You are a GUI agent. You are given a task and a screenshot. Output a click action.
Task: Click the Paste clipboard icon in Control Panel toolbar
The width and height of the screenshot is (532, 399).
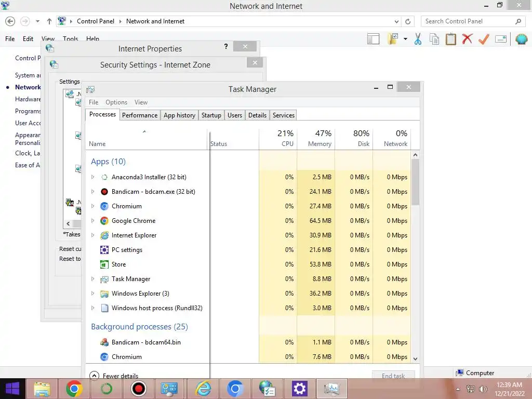(450, 39)
